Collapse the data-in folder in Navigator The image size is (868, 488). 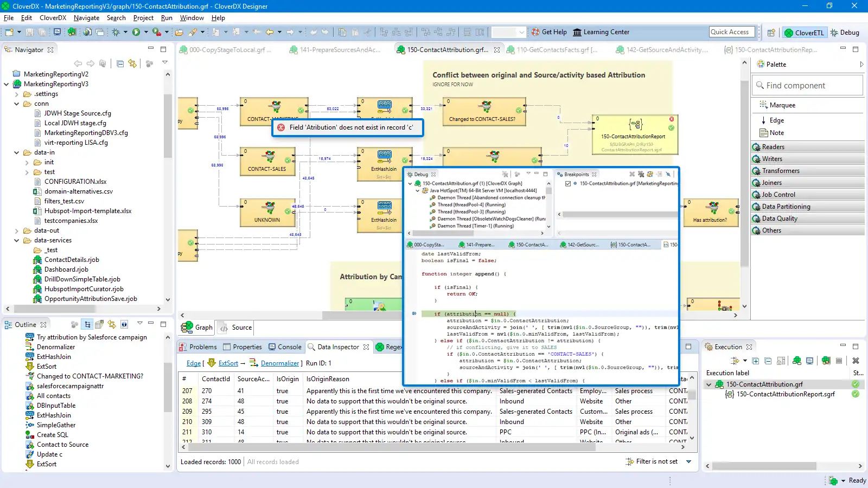coord(16,152)
